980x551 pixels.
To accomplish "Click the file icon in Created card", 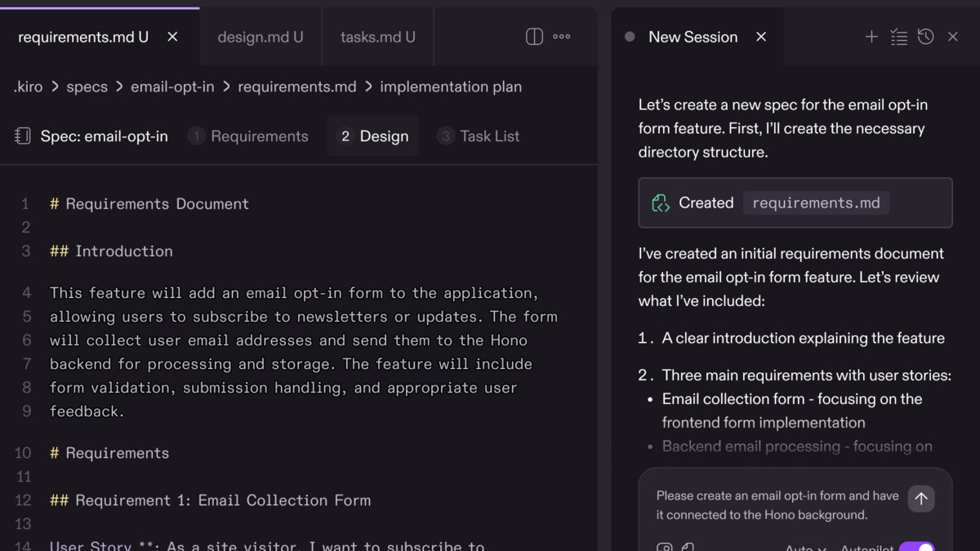I will point(661,203).
